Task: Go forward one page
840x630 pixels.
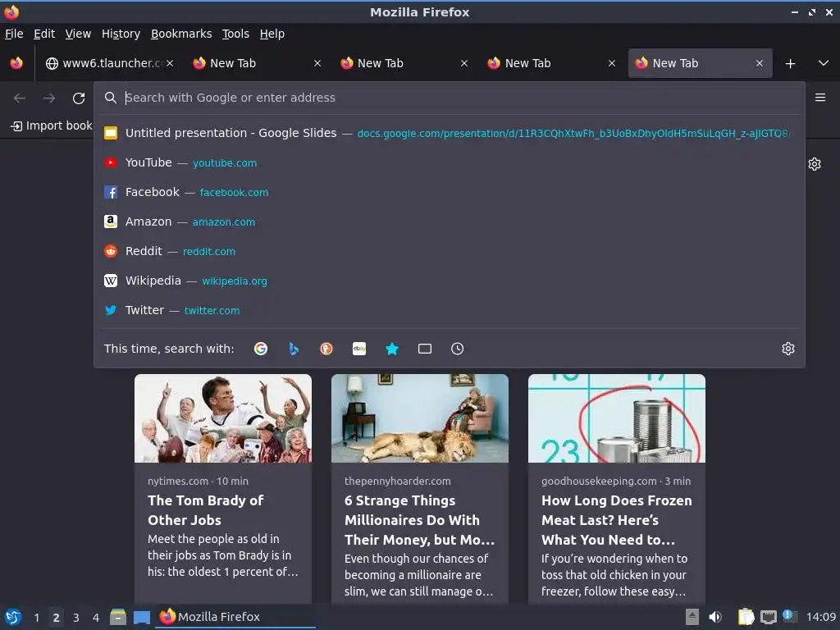Action: coord(49,98)
